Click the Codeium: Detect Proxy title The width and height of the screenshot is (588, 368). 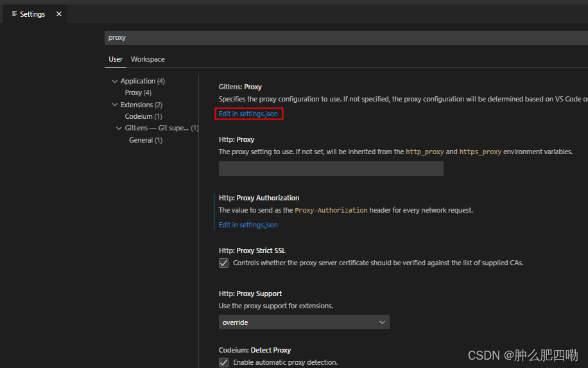click(255, 350)
